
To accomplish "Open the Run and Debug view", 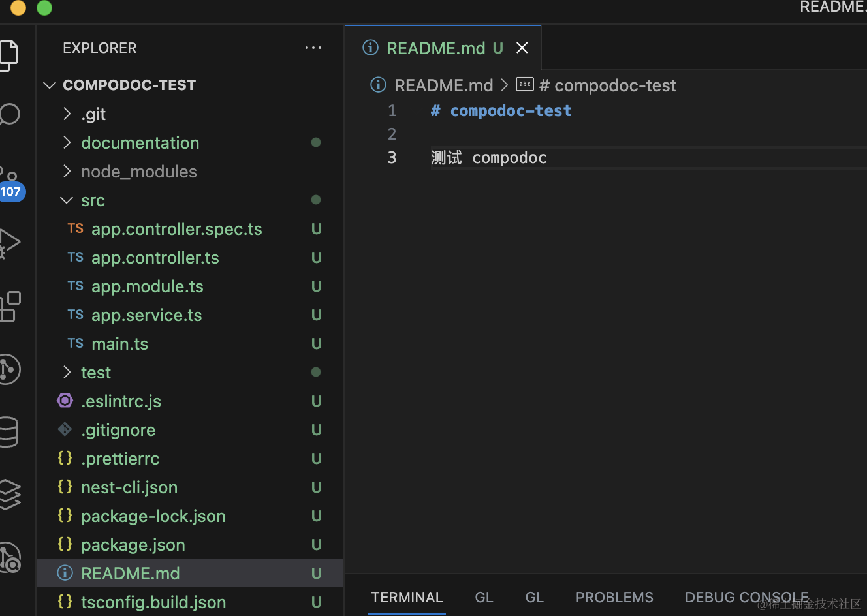I will pos(9,243).
